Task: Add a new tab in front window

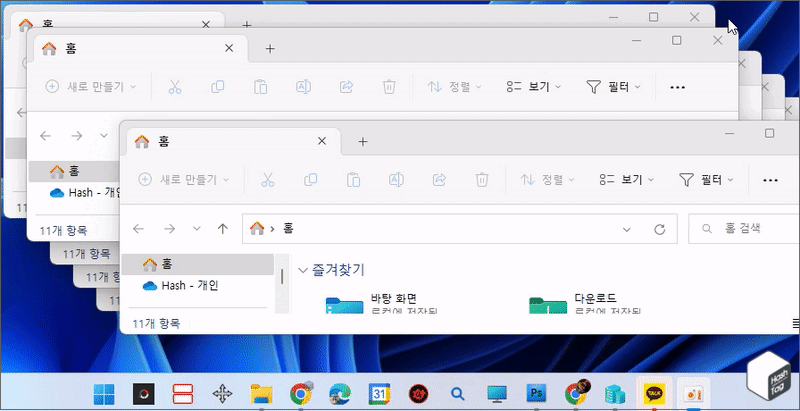Action: (363, 141)
